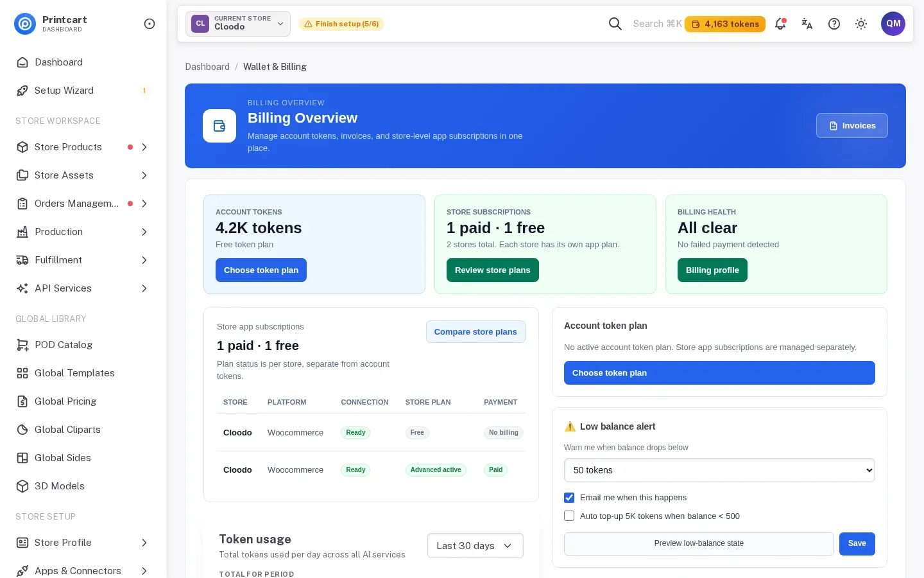924x578 pixels.
Task: Open Global Templates in the sidebar
Action: pyautogui.click(x=83, y=373)
